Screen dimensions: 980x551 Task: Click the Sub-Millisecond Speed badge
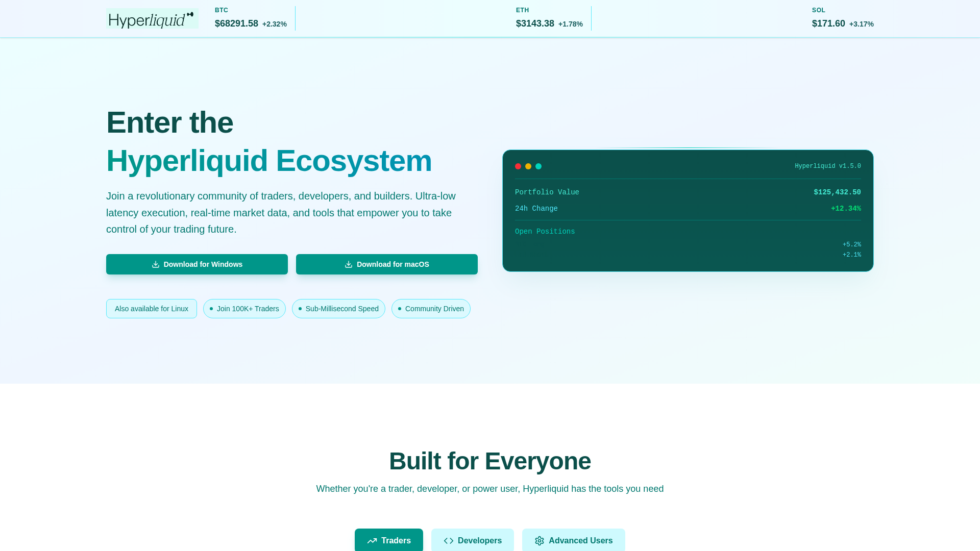point(338,309)
